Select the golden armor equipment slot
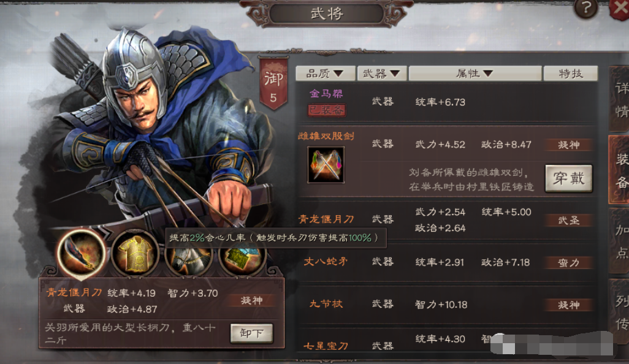This screenshot has width=629, height=364. (x=135, y=253)
